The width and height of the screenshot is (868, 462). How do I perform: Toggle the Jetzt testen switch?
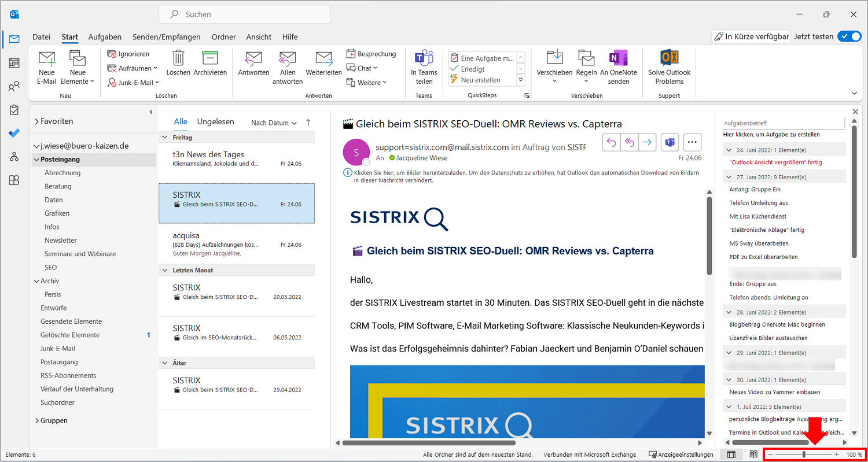pyautogui.click(x=849, y=36)
